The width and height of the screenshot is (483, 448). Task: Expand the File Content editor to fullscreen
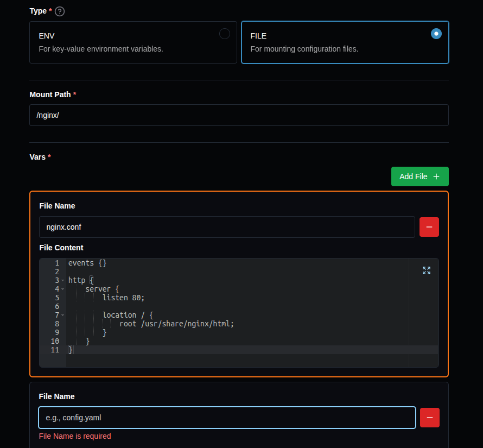426,270
